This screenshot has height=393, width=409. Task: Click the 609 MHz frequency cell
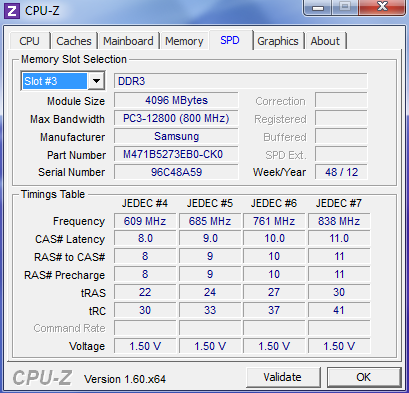[145, 221]
